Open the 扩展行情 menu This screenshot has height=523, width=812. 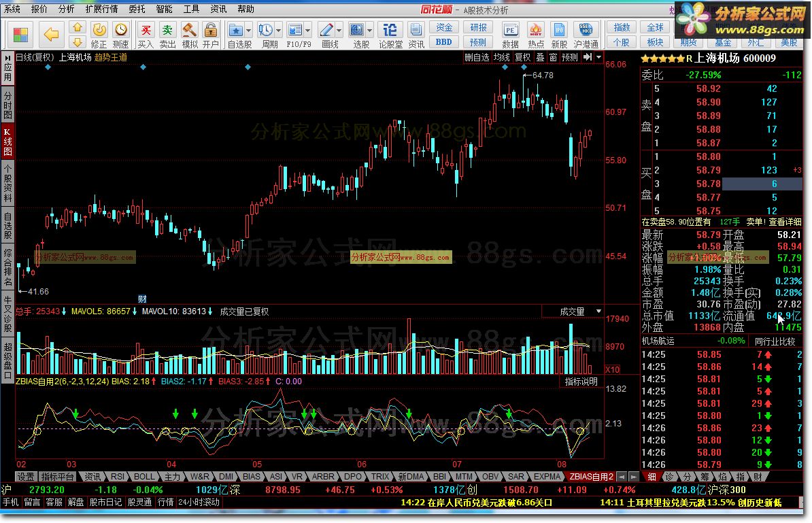click(101, 9)
